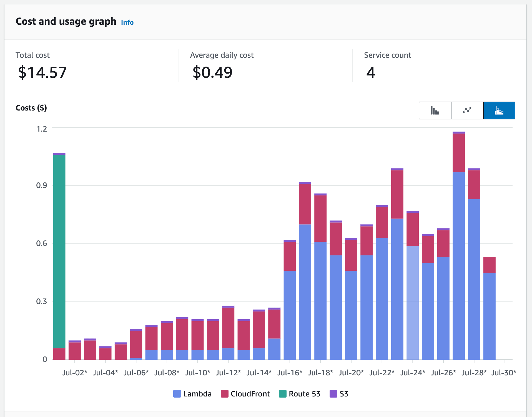532x417 pixels.
Task: Switch to the line chart view icon
Action: (467, 110)
